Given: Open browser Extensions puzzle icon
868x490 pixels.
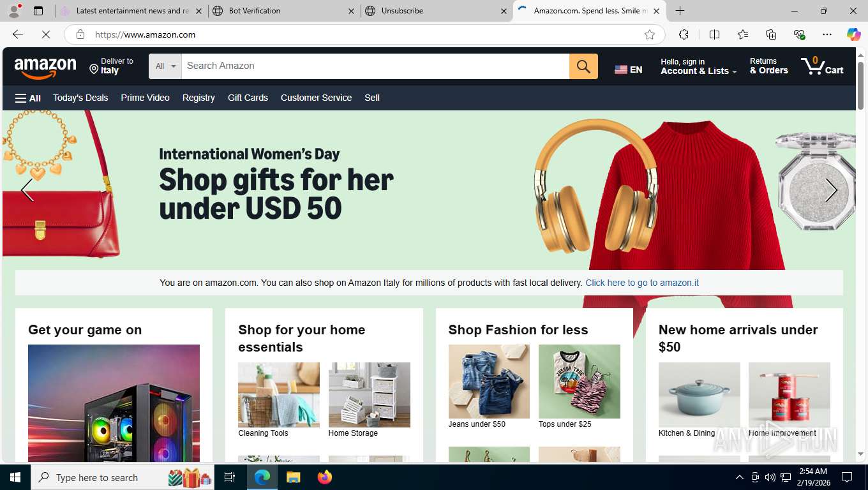Looking at the screenshot, I should [x=684, y=34].
